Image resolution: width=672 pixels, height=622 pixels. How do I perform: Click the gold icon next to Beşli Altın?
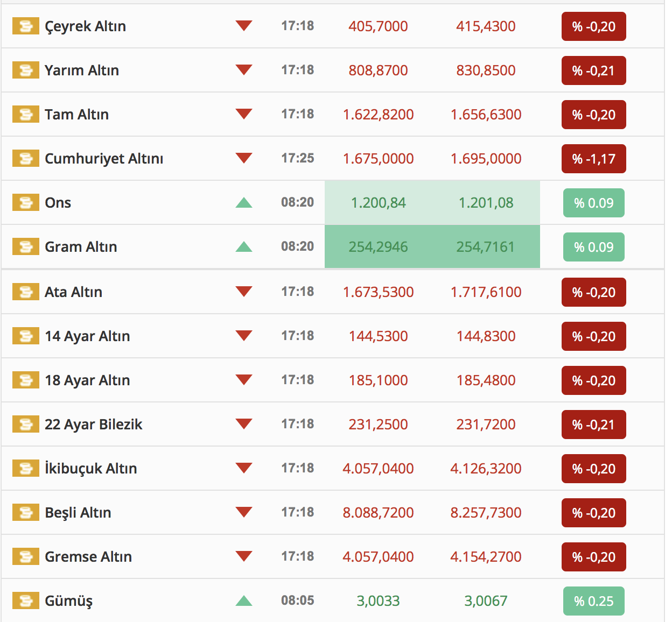coord(25,513)
